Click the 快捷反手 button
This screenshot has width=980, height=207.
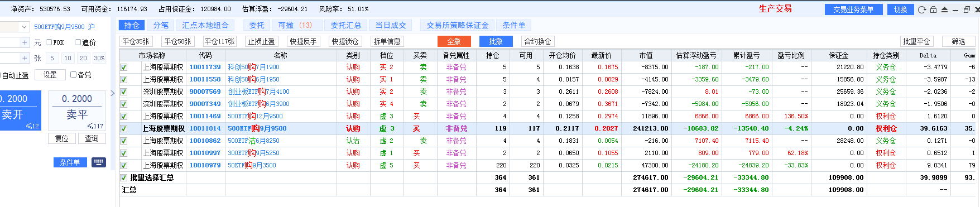[303, 41]
